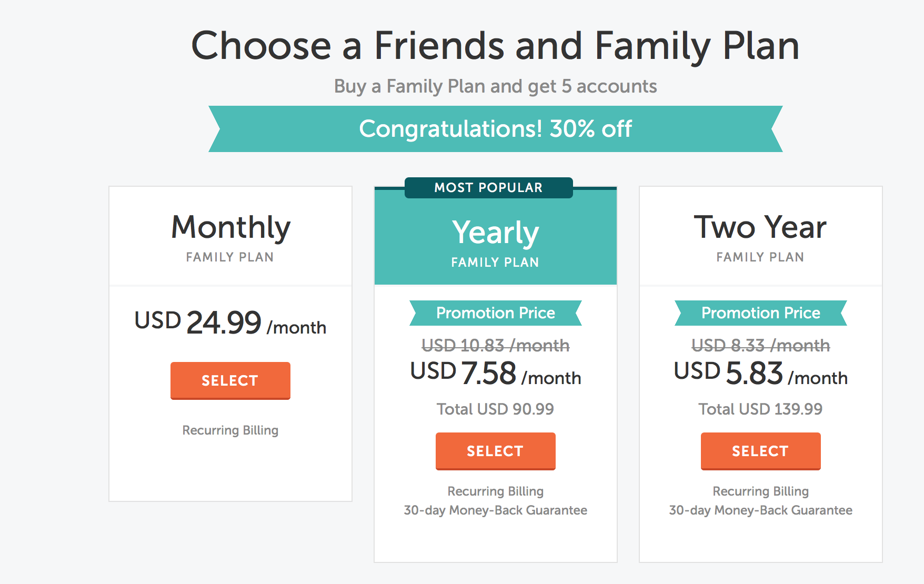Click the USD 5.83 per month price

760,373
